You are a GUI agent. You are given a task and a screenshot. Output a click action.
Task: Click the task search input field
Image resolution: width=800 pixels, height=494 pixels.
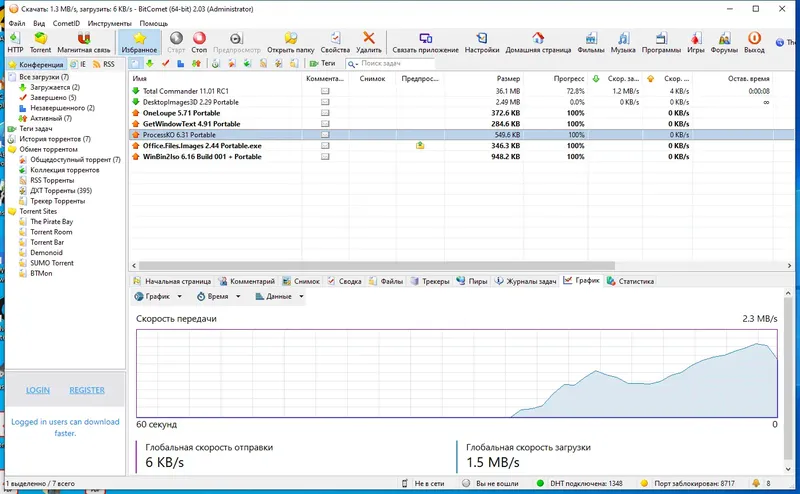(390, 63)
